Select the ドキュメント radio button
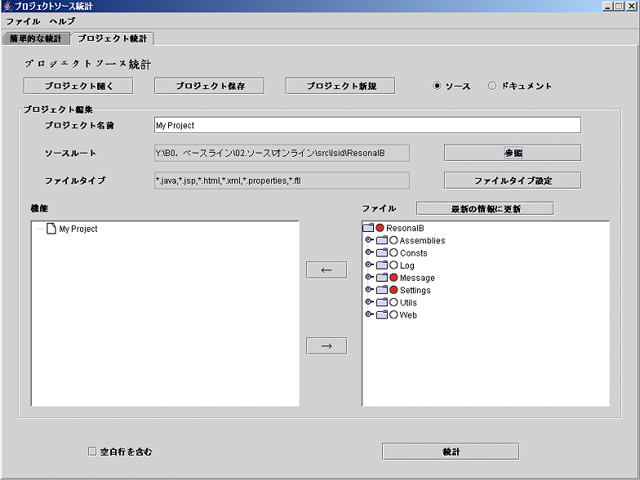The width and height of the screenshot is (640, 480). point(492,86)
